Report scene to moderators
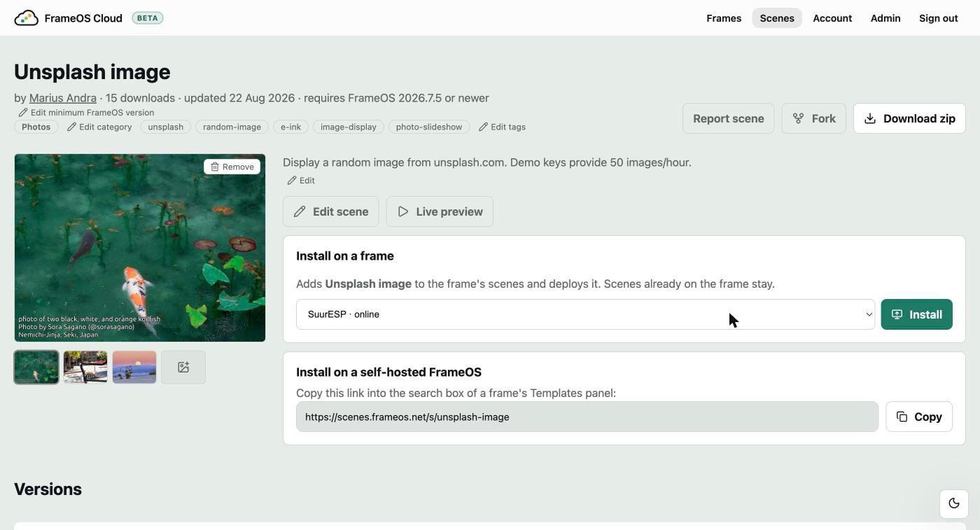 pos(728,118)
